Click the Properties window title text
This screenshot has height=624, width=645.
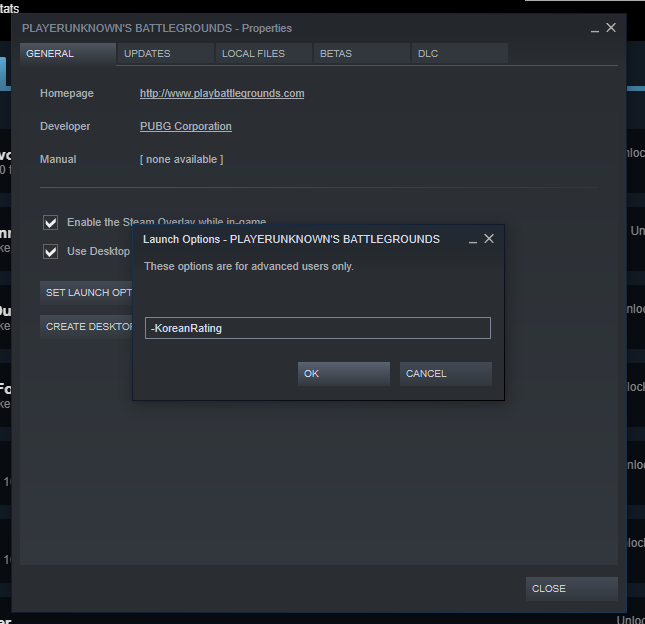pos(157,28)
